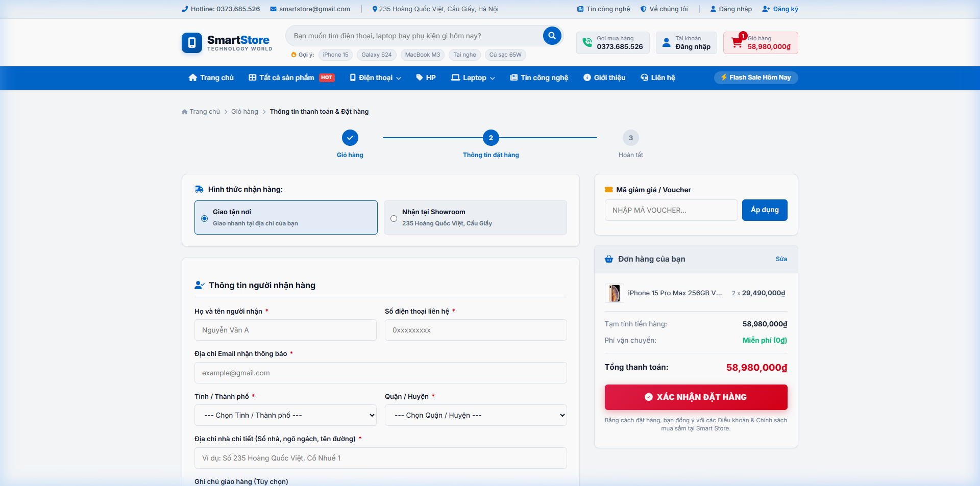The image size is (980, 486).
Task: Open Liên hệ menu item
Action: coord(658,78)
